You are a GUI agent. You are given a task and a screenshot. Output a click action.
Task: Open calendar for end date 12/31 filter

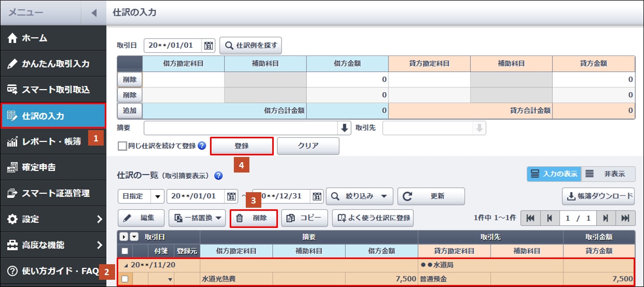[317, 196]
